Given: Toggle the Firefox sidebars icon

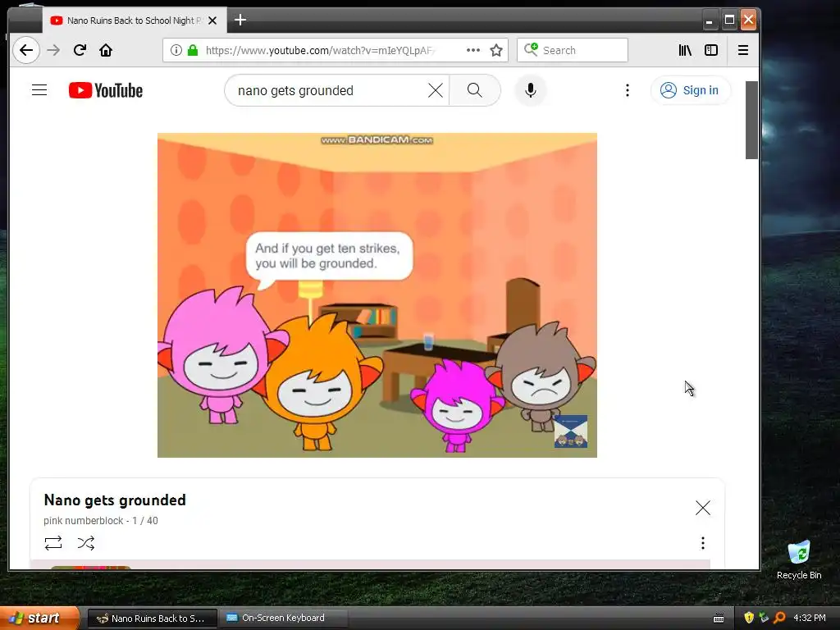Looking at the screenshot, I should (711, 50).
